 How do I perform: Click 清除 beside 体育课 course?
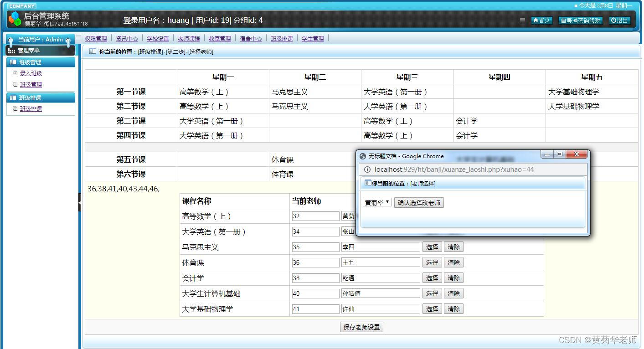tap(453, 262)
